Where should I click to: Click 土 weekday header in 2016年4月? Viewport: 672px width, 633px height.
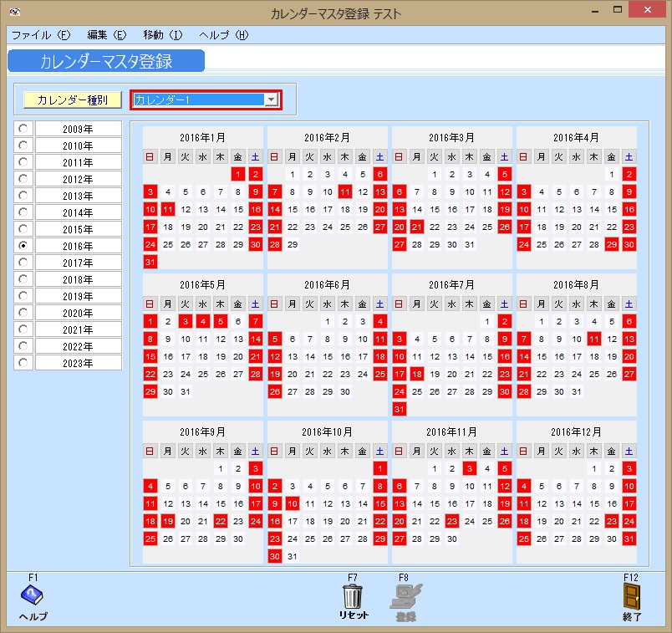pos(629,157)
